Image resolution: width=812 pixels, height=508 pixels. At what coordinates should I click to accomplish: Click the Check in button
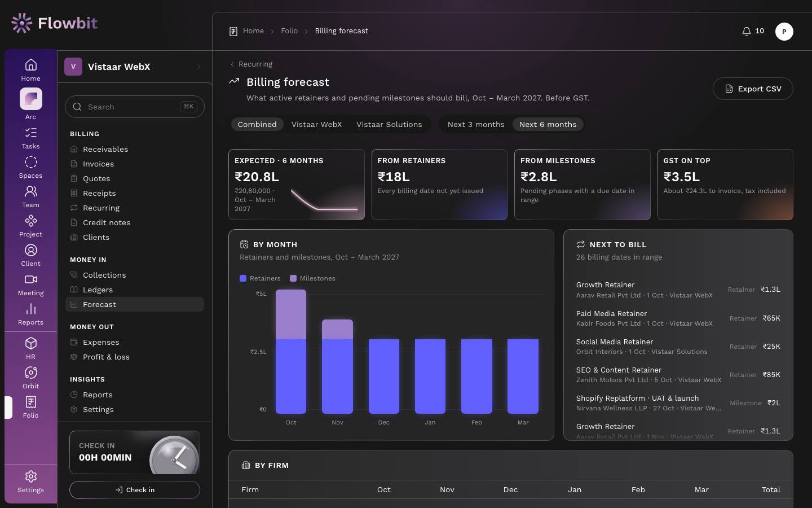[135, 490]
